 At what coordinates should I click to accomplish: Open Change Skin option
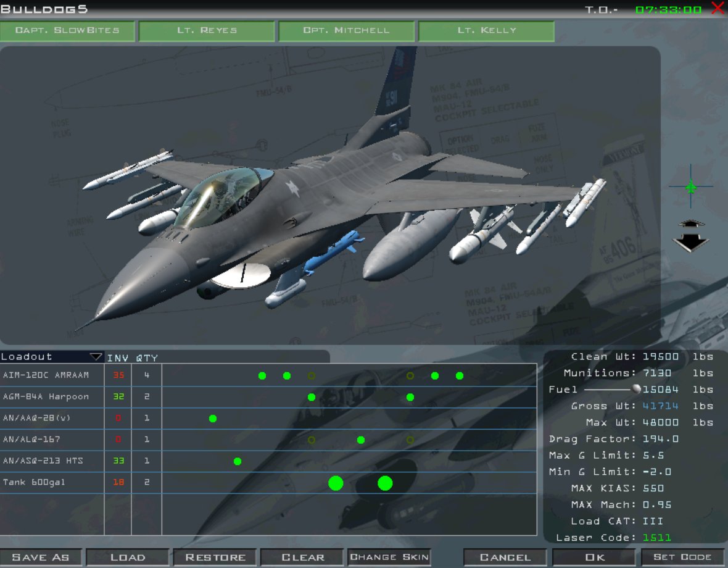point(389,558)
